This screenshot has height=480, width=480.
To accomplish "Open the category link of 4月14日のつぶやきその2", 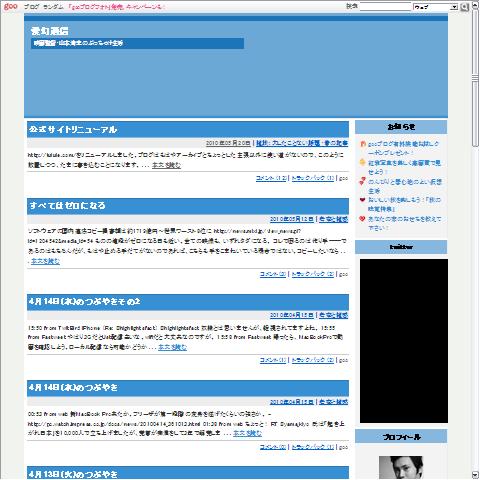I will [x=333, y=315].
